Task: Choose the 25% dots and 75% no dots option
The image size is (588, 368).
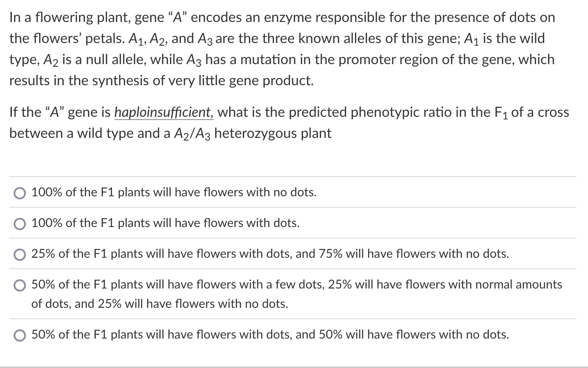Action: tap(270, 253)
